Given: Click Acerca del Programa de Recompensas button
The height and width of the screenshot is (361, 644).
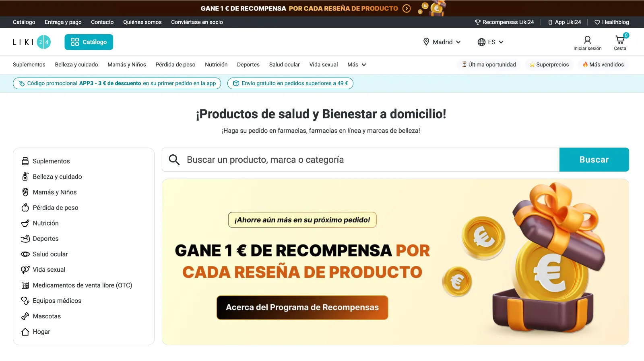Looking at the screenshot, I should (x=302, y=308).
